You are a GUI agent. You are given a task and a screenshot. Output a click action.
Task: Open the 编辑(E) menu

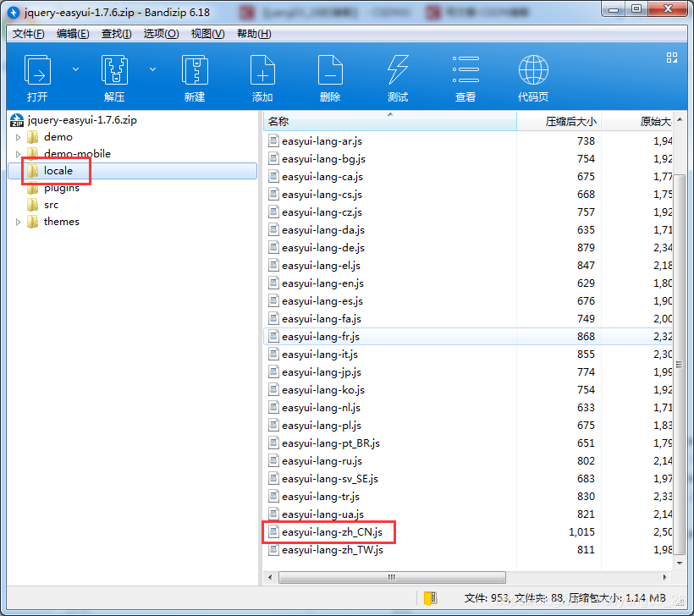(x=73, y=34)
